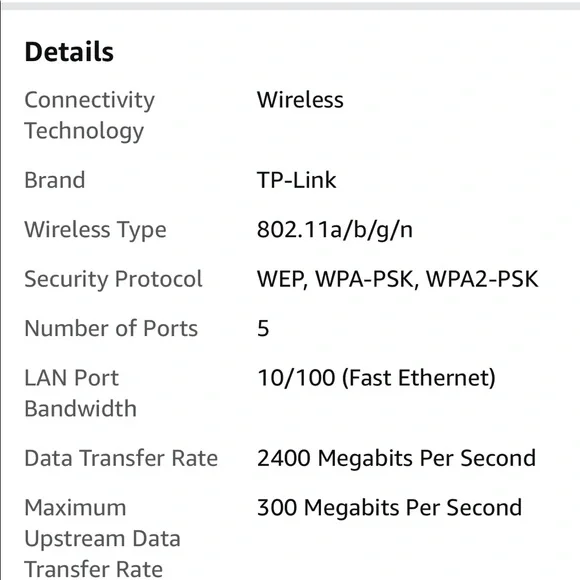Click the Wireless value text
Image resolution: width=580 pixels, height=580 pixels.
300,100
